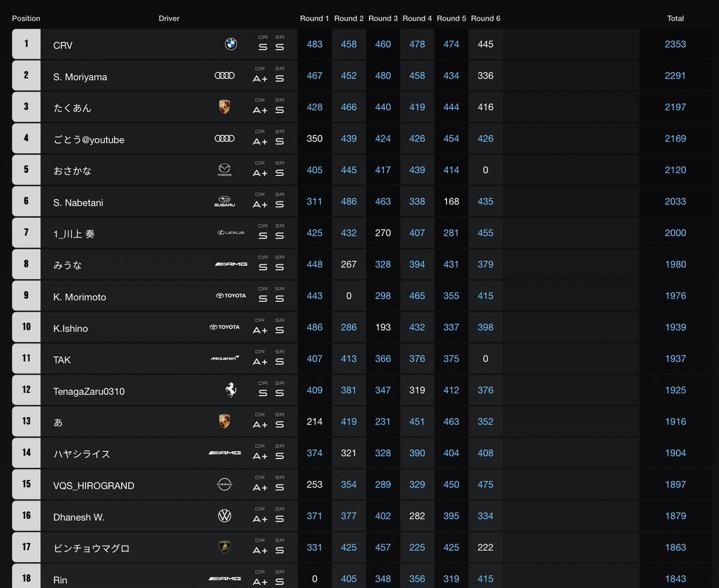
Task: Click K.Ishino's Round 3 score 193
Action: point(383,327)
